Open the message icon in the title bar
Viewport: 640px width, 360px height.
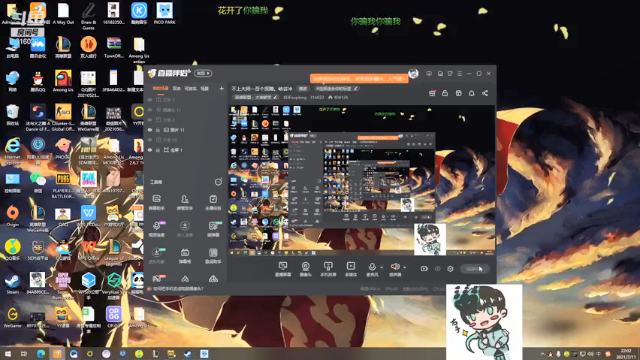click(x=429, y=73)
